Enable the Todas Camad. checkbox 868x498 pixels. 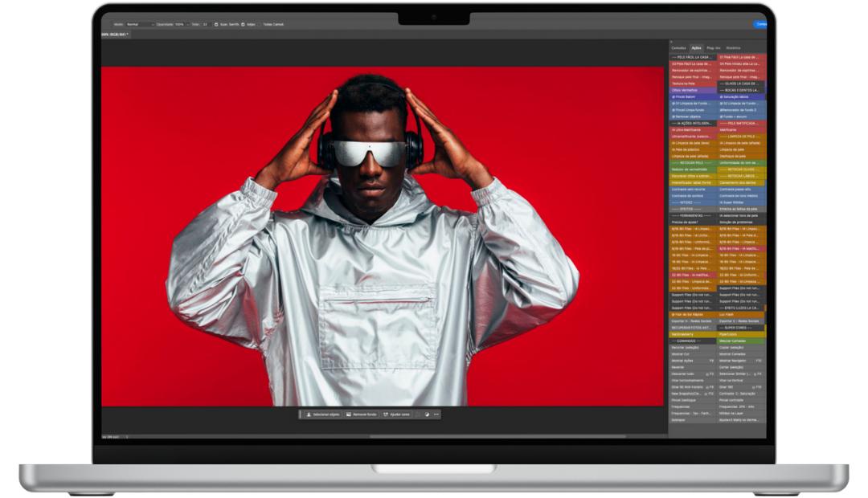[x=259, y=24]
